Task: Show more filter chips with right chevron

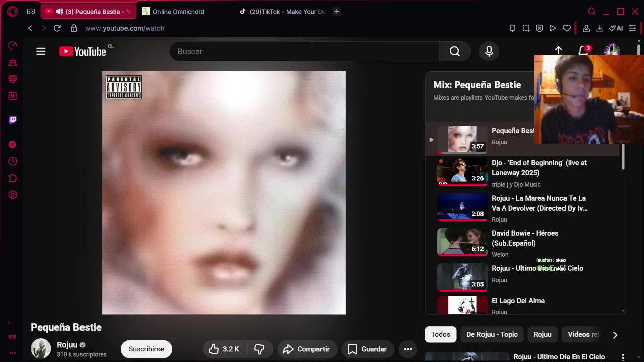Action: [x=615, y=335]
